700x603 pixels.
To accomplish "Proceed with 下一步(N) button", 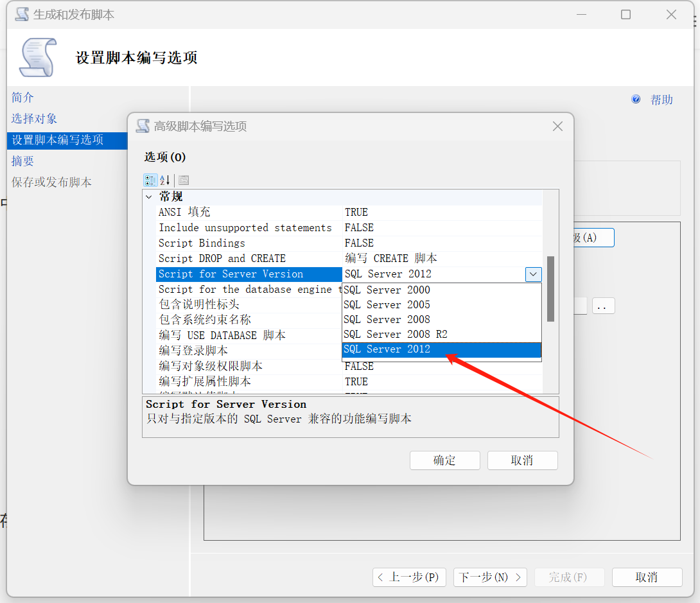I will [490, 577].
